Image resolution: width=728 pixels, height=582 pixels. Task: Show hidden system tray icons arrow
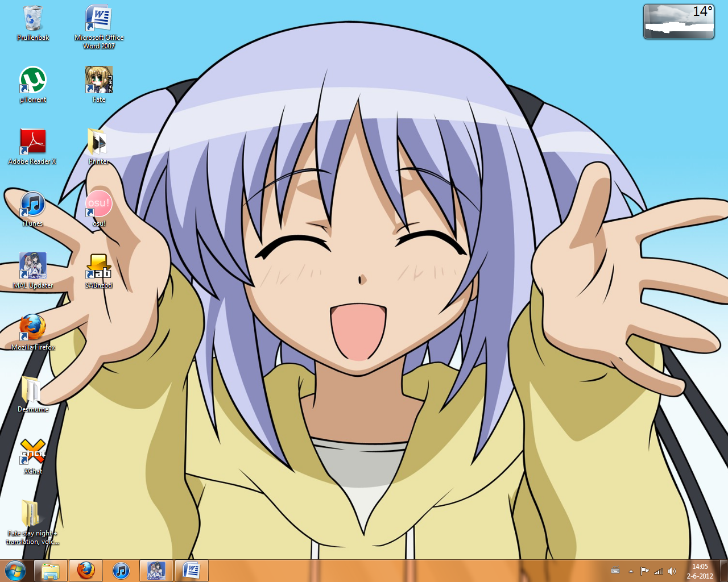click(631, 571)
